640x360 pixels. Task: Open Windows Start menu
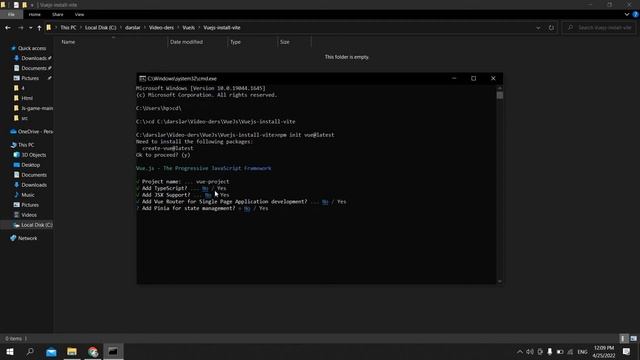(10, 351)
